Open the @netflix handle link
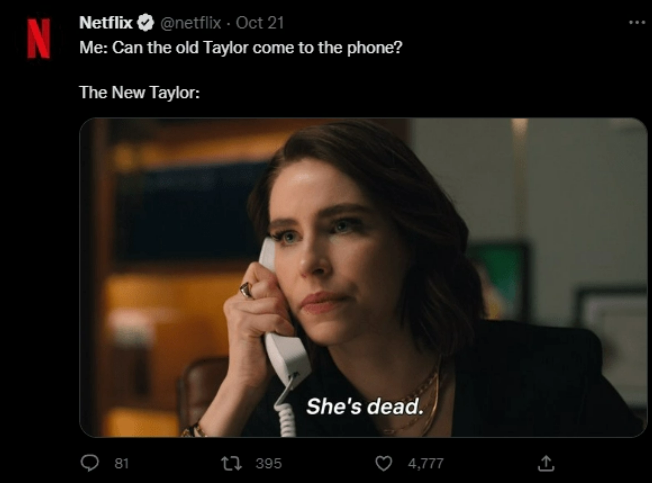The height and width of the screenshot is (484, 652). [191, 23]
